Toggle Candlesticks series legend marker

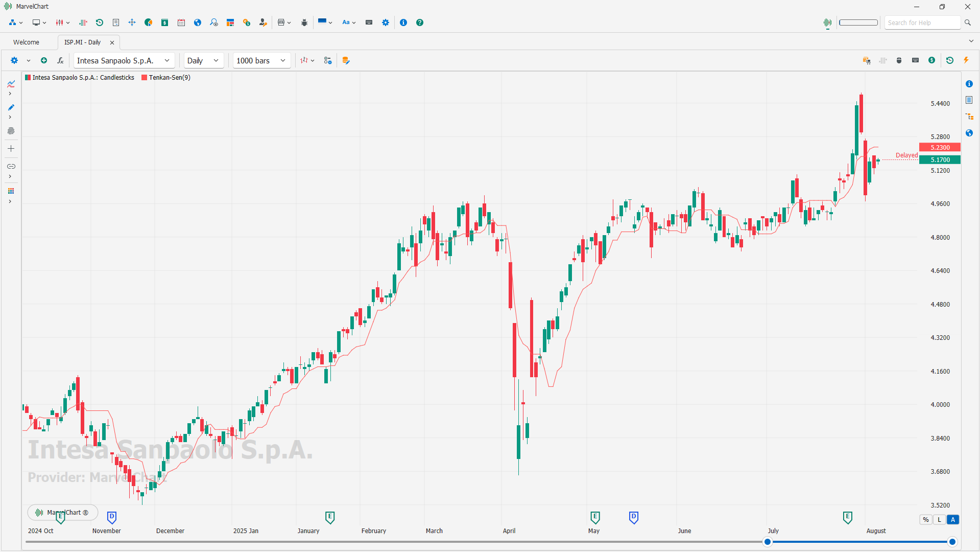(x=28, y=78)
